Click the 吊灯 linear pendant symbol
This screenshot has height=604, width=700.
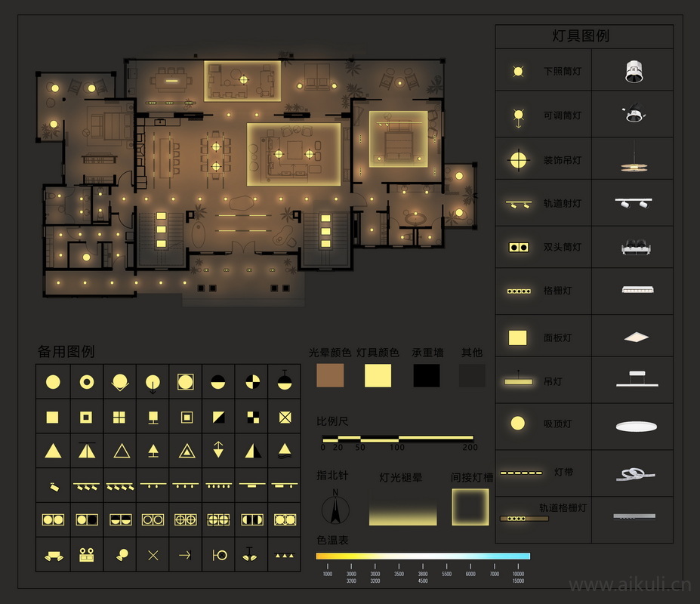click(518, 379)
